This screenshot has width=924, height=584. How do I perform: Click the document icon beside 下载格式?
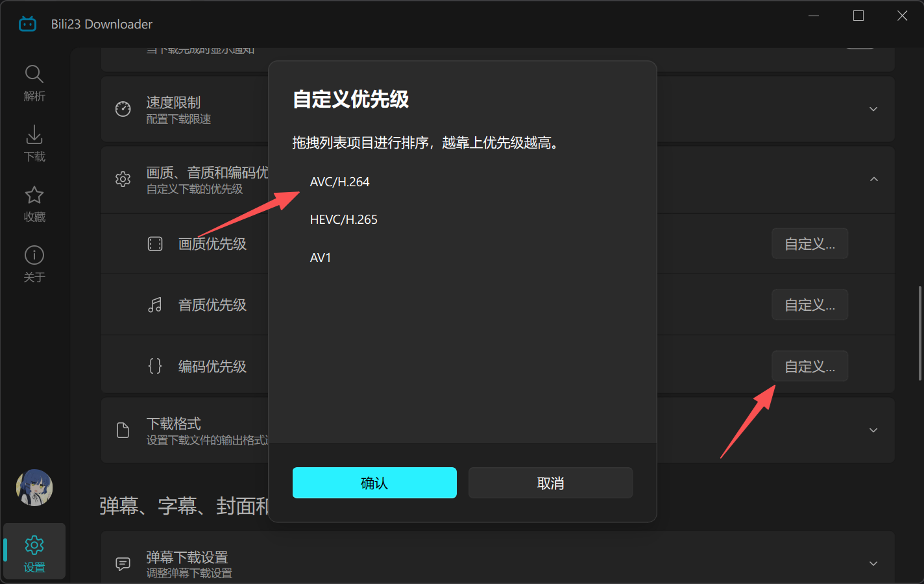pyautogui.click(x=123, y=430)
